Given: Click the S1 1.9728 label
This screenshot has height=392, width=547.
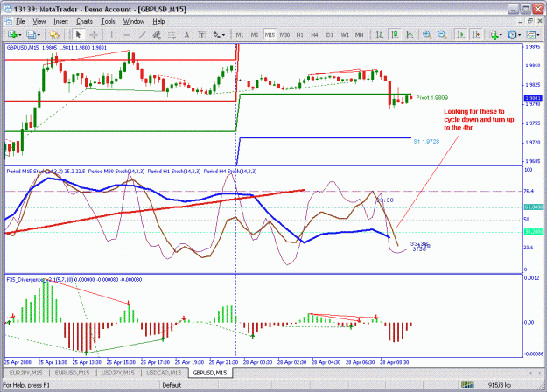Looking at the screenshot, I should point(426,141).
